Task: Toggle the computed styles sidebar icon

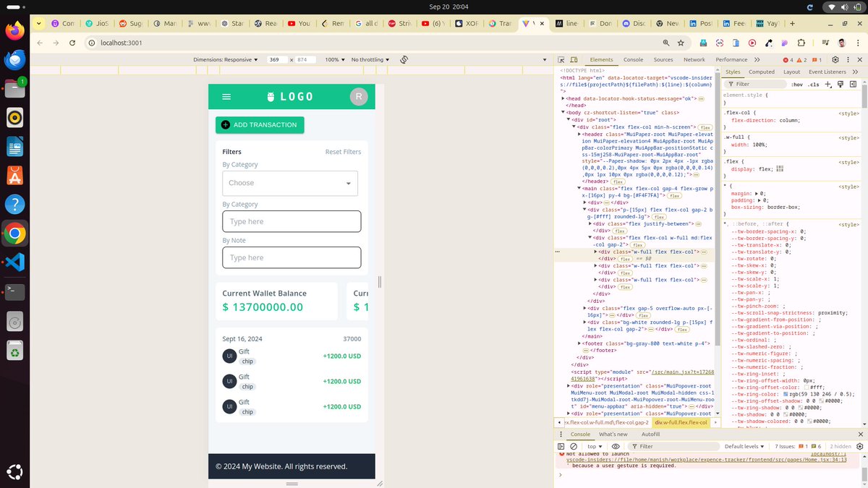Action: point(851,85)
